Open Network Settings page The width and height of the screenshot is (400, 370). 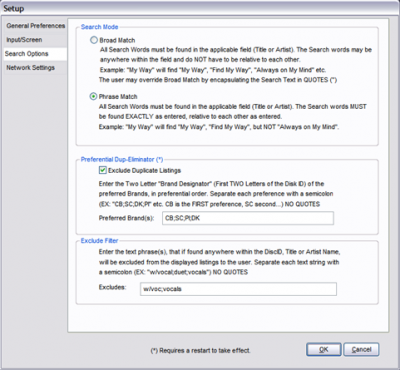click(35, 68)
